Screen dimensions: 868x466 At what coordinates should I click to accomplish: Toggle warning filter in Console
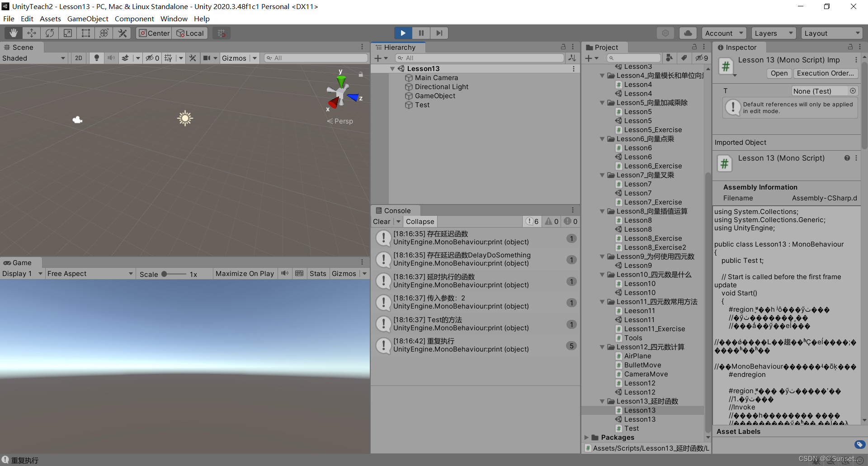(x=552, y=221)
